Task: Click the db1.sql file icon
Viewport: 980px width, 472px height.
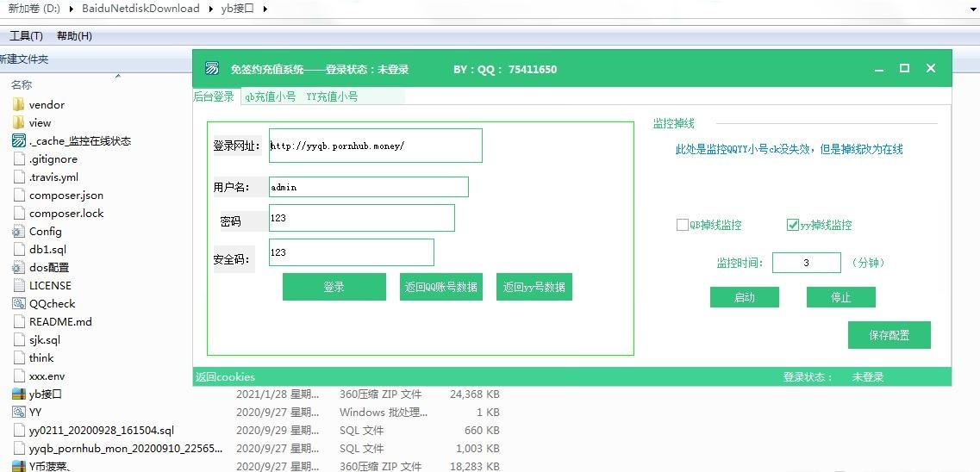Action: click(x=18, y=249)
